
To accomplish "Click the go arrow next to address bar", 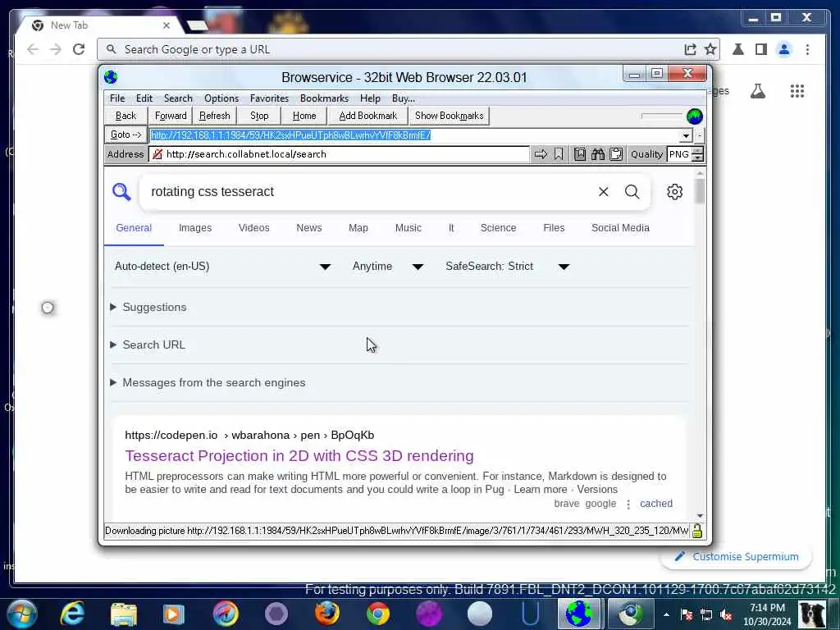I will [x=541, y=154].
